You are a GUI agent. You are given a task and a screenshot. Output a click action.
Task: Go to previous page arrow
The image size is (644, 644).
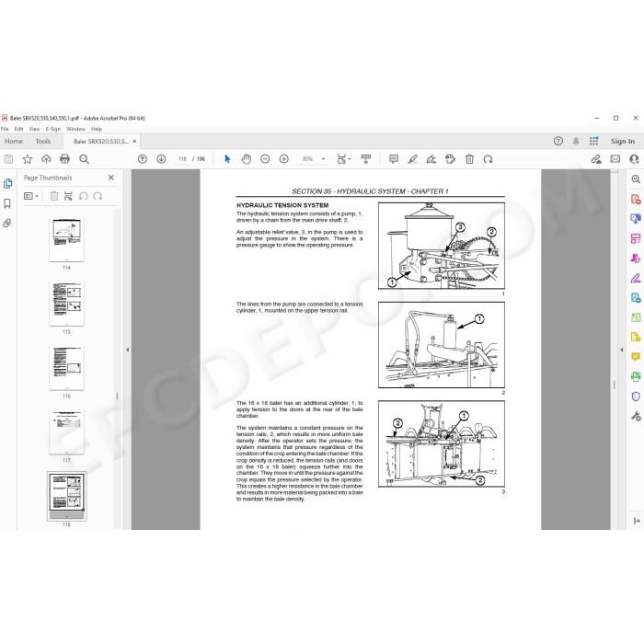[x=143, y=159]
